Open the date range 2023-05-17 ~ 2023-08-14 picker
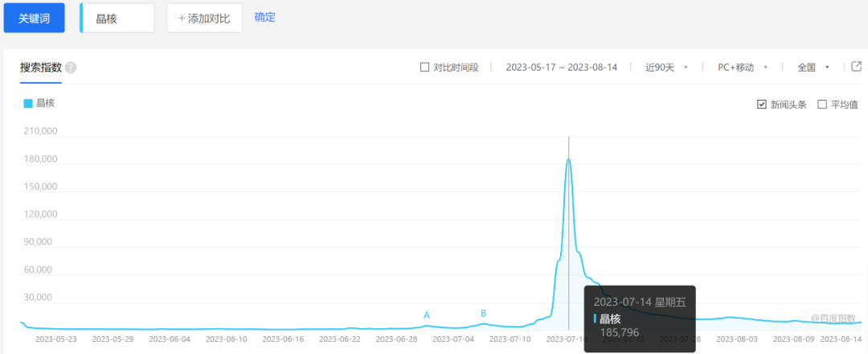The height and width of the screenshot is (354, 868). 561,68
